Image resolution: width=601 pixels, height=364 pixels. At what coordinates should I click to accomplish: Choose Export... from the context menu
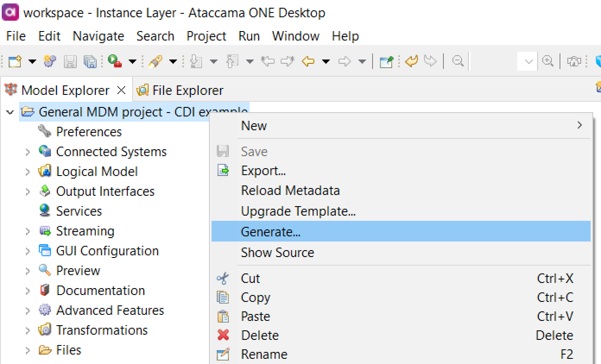(x=401, y=171)
